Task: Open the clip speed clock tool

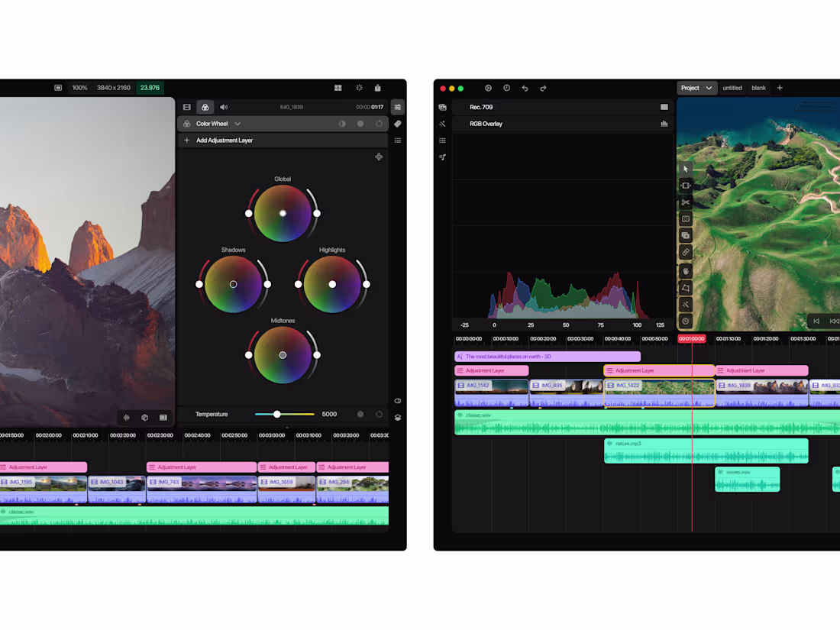Action: [x=685, y=321]
